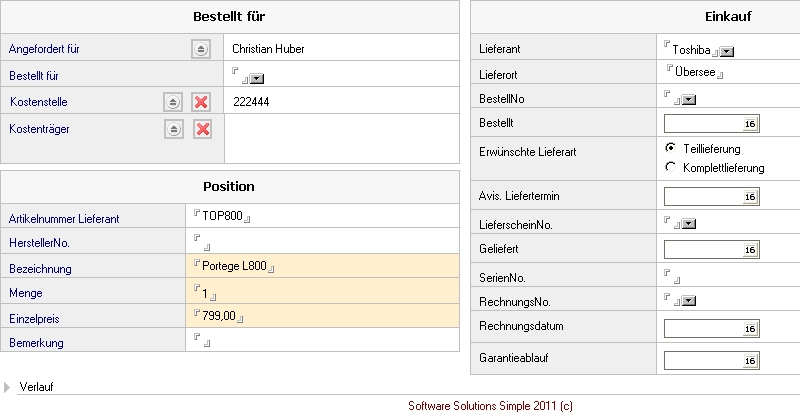Viewport: 800px width, 415px height.
Task: Open the Lieferant Toshiba dropdown
Action: pos(727,51)
